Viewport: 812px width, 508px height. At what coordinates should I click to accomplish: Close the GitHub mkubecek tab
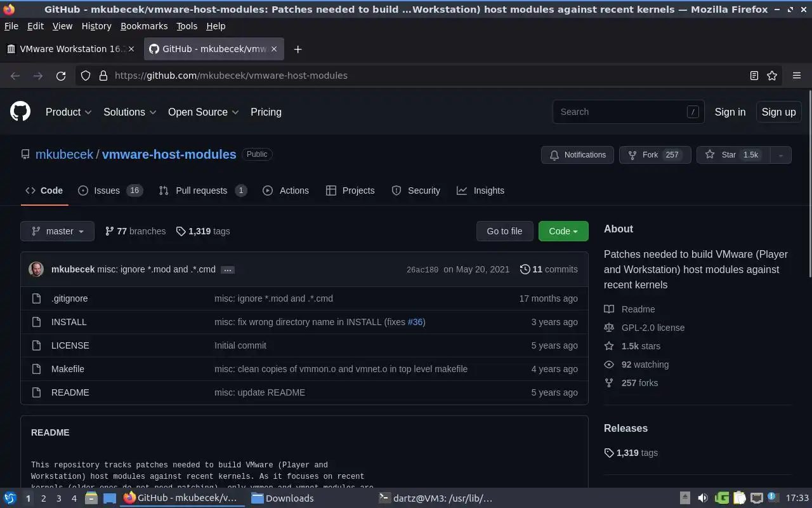(x=274, y=49)
